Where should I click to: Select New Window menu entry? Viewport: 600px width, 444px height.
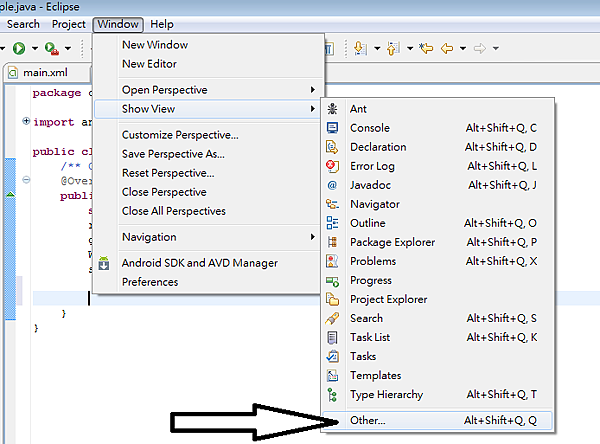point(209,45)
